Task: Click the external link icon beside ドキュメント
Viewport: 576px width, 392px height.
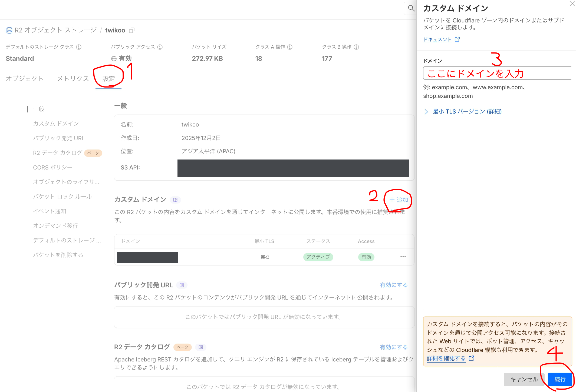Action: [x=457, y=39]
